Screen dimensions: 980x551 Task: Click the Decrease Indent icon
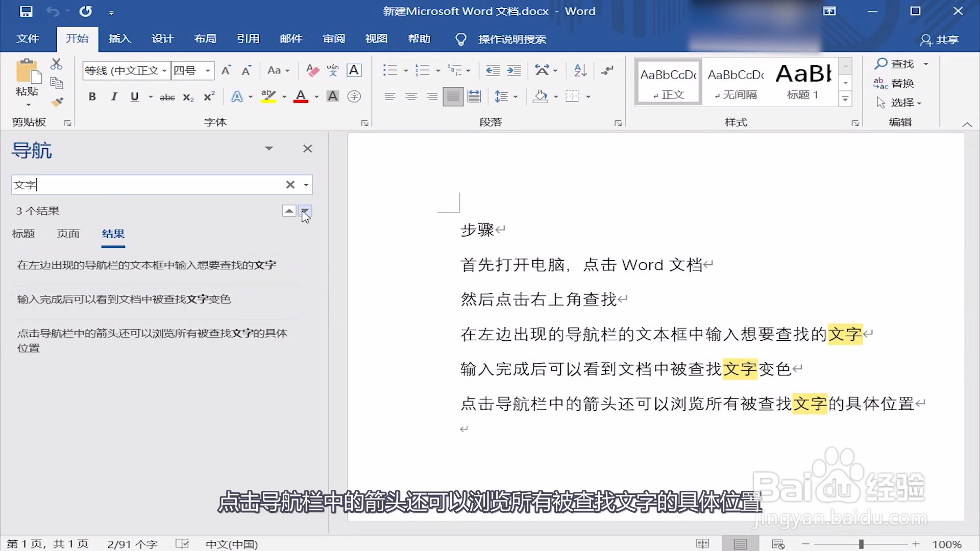[x=493, y=70]
